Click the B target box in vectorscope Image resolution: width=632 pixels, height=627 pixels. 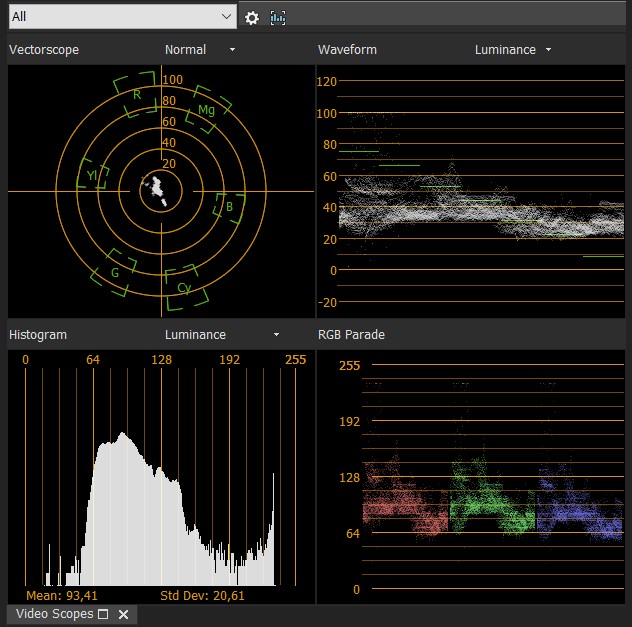point(229,207)
